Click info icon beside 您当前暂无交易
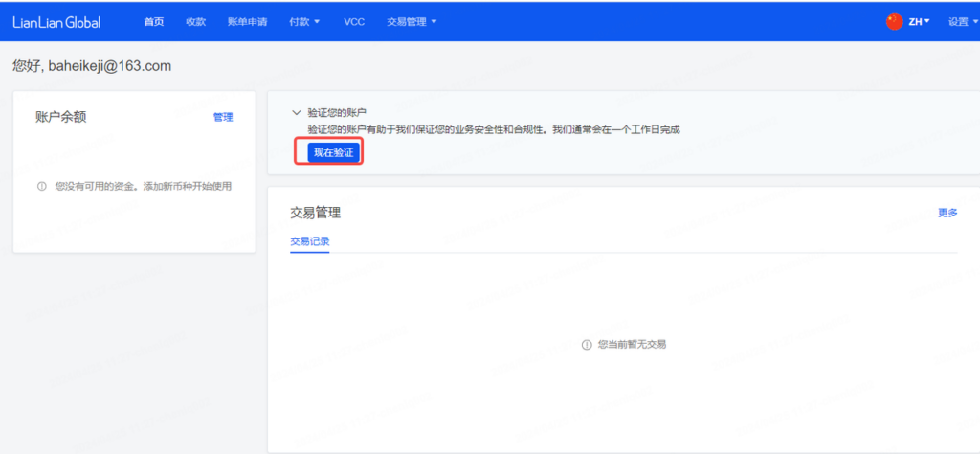 click(x=587, y=344)
